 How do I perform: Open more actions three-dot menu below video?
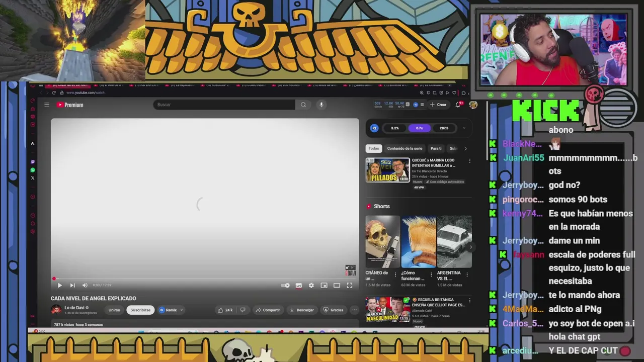[354, 310]
